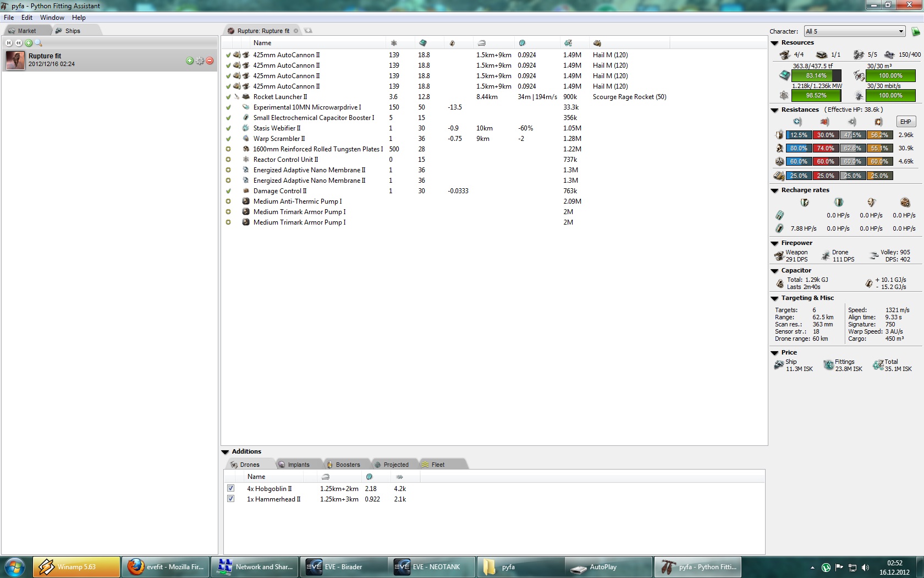Click the rewind back navigation icon
Screen dimensions: 924x578
(19, 43)
